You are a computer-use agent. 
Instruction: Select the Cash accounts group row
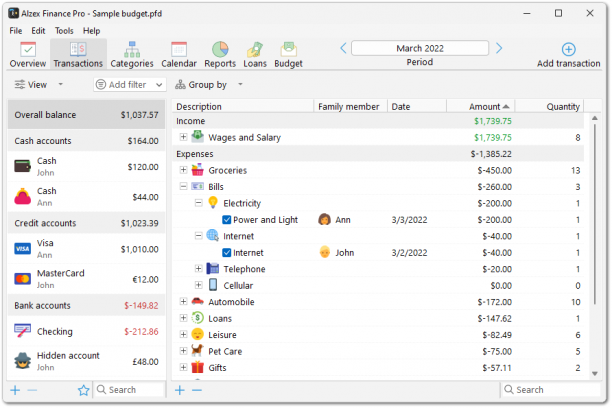(x=86, y=141)
